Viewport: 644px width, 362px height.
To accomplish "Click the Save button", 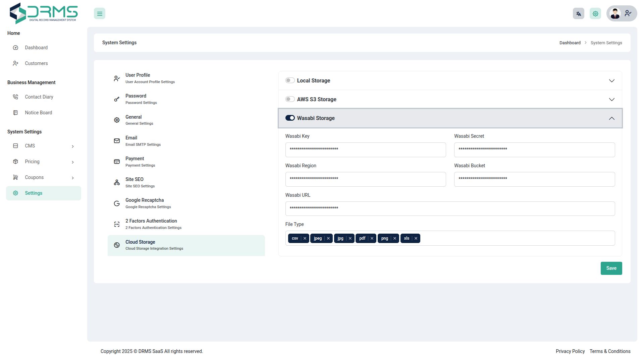I will [x=611, y=268].
